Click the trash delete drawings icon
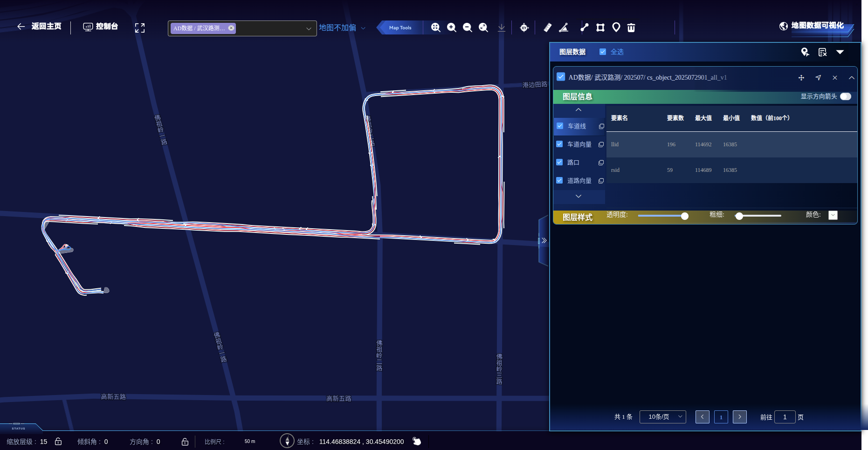The width and height of the screenshot is (868, 450). [631, 27]
